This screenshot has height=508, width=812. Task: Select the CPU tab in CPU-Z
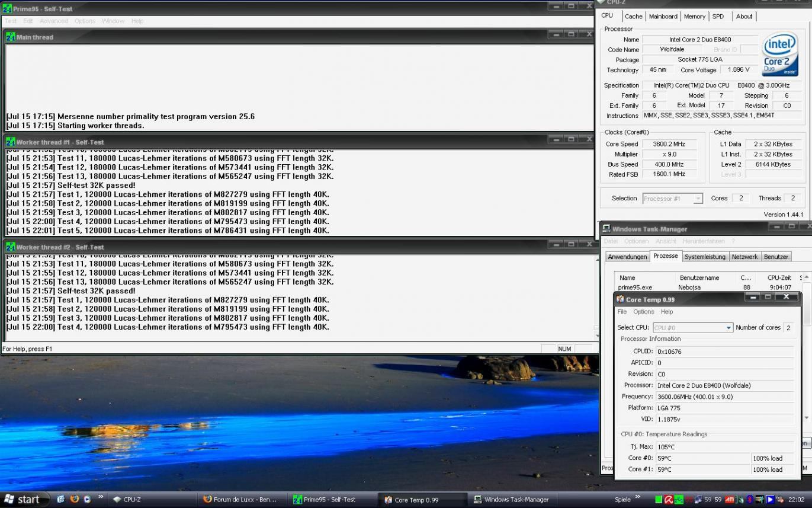pos(608,15)
